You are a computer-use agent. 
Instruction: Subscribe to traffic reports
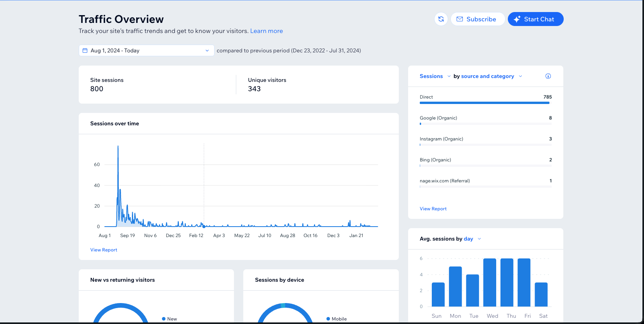478,19
